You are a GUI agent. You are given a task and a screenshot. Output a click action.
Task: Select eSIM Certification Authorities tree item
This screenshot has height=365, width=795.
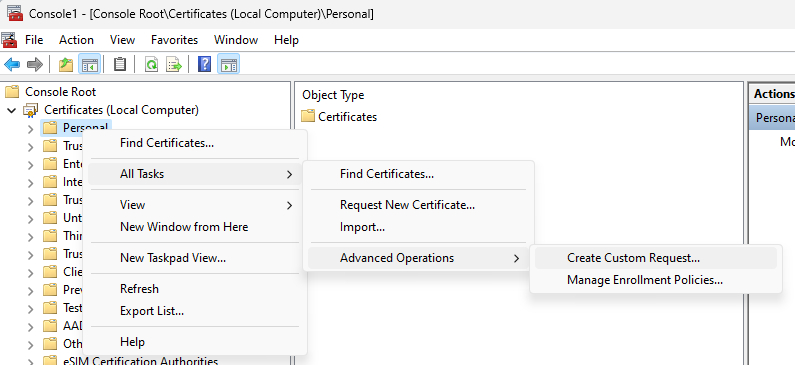pos(140,361)
